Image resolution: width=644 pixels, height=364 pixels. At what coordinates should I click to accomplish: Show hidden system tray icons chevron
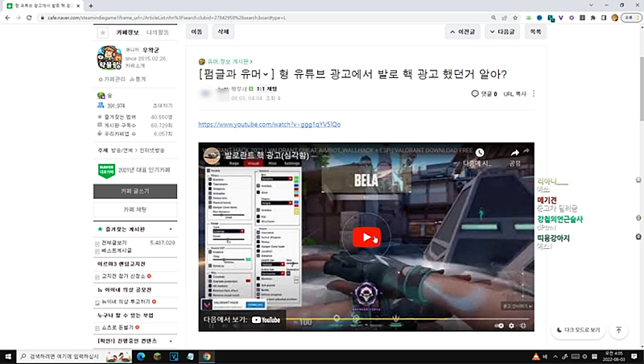[555, 357]
